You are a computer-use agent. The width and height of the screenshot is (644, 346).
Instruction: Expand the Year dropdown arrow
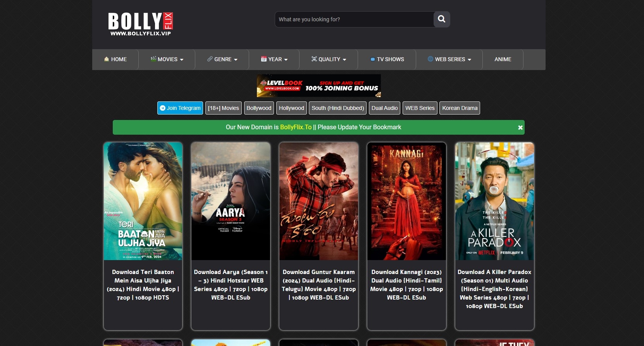(286, 60)
